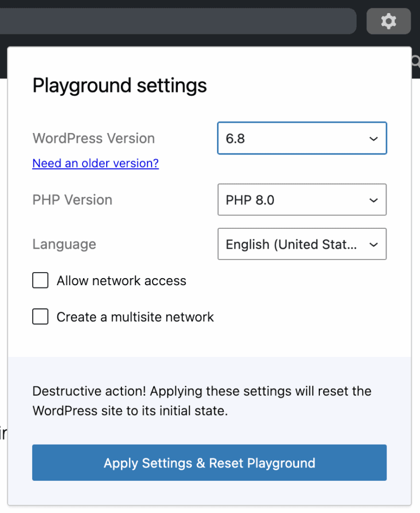Expand the Language dropdown
Viewport: 420px width, 513px height.
point(302,244)
